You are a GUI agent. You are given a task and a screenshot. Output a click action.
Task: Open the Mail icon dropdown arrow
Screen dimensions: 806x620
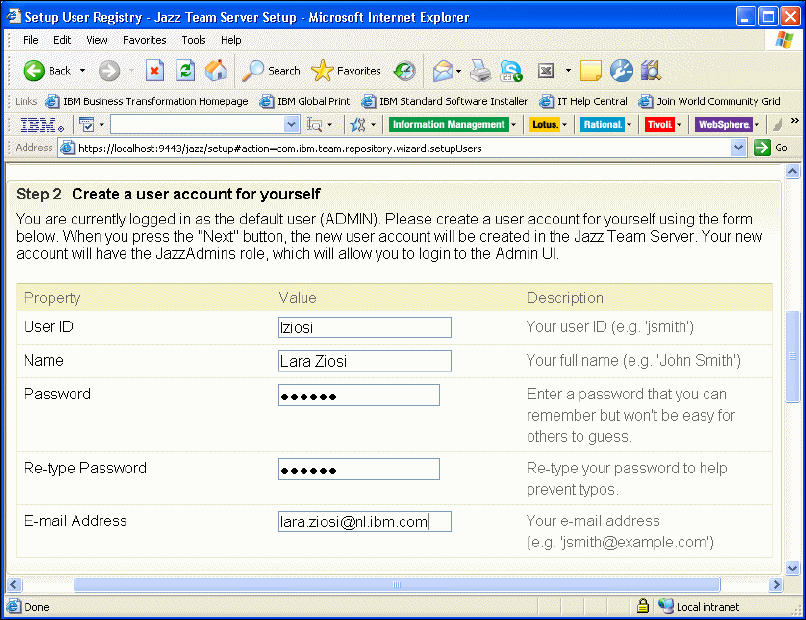458,71
